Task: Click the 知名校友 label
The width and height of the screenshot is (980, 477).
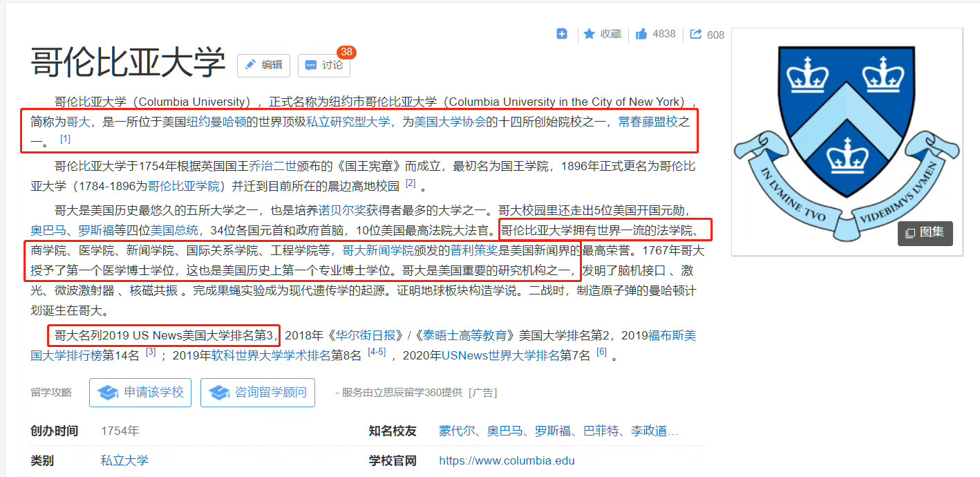Action: tap(393, 431)
